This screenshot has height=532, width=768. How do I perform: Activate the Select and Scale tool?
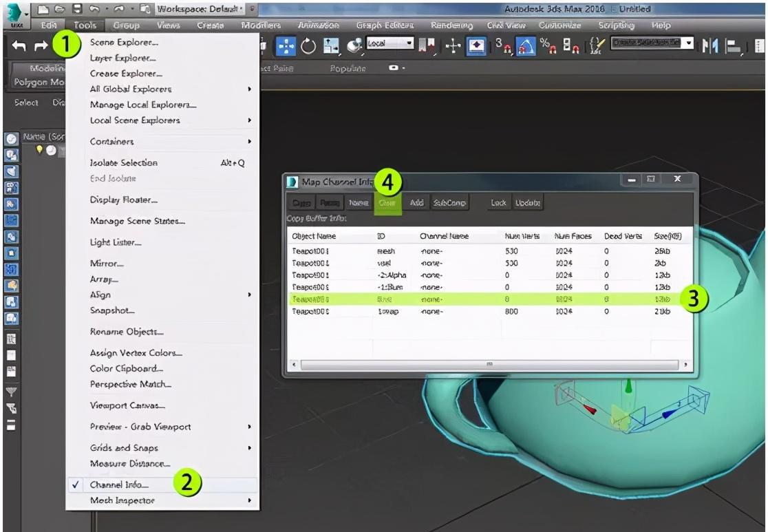pyautogui.click(x=331, y=46)
